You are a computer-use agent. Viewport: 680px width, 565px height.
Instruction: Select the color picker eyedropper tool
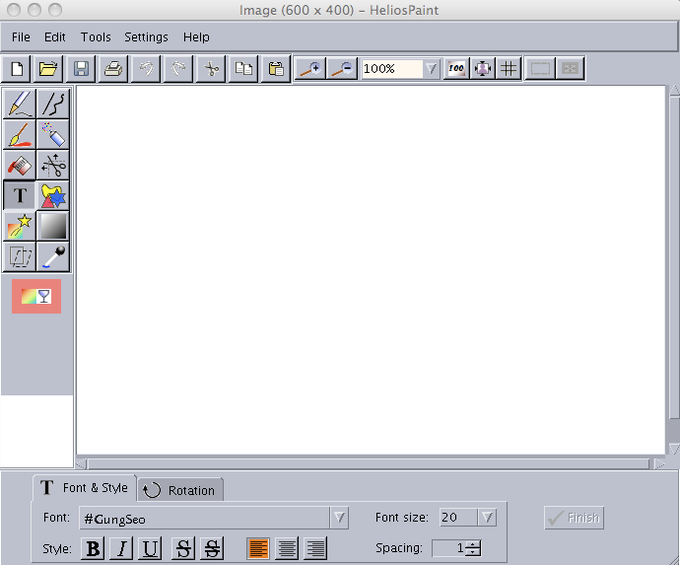point(53,257)
